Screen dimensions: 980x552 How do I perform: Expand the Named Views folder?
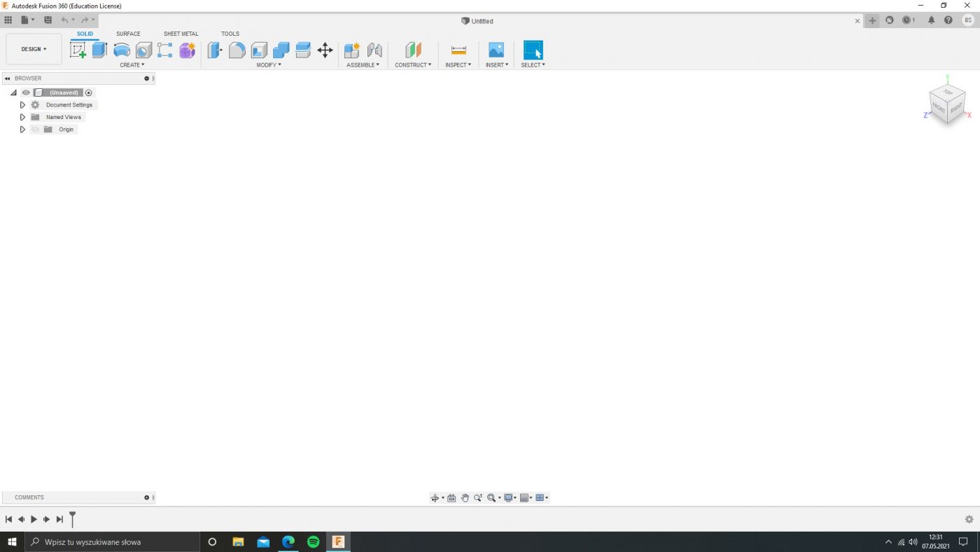click(x=22, y=117)
